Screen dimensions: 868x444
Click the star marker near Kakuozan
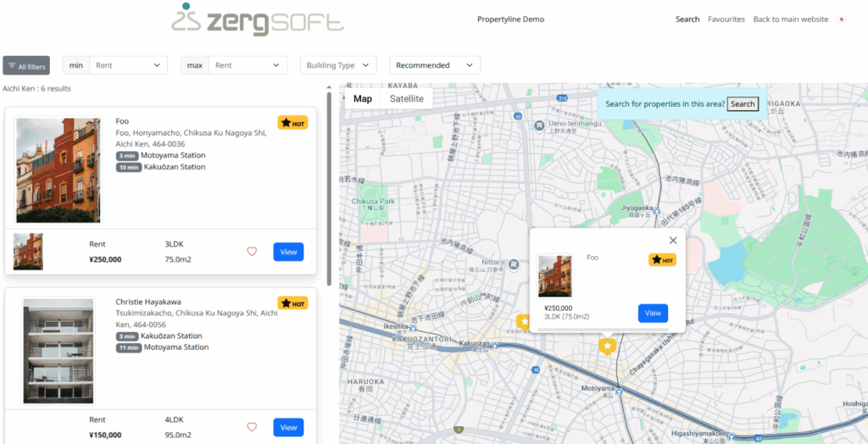[524, 321]
